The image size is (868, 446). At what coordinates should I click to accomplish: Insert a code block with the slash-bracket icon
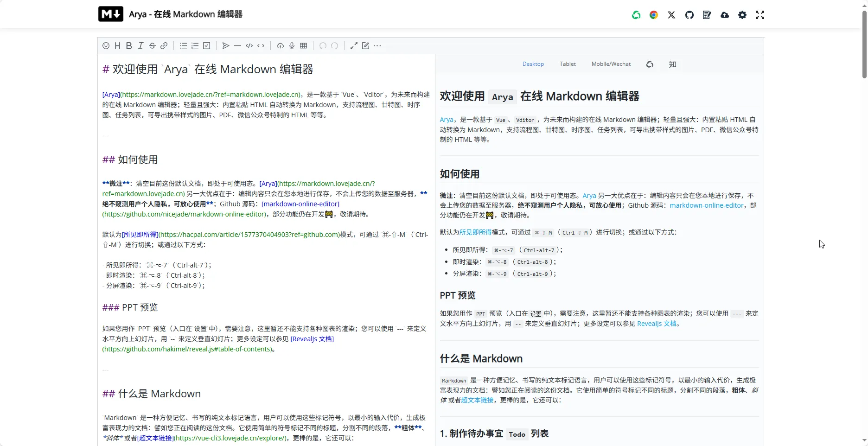249,46
